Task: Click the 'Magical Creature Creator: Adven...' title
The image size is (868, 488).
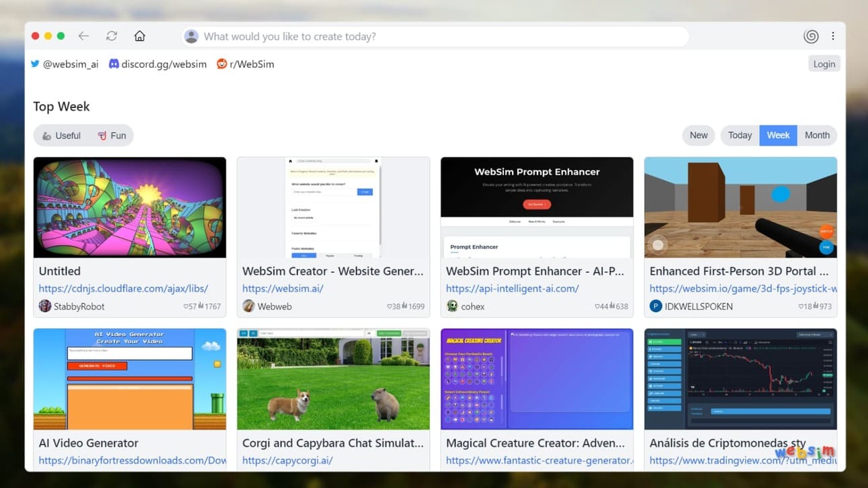Action: point(535,443)
